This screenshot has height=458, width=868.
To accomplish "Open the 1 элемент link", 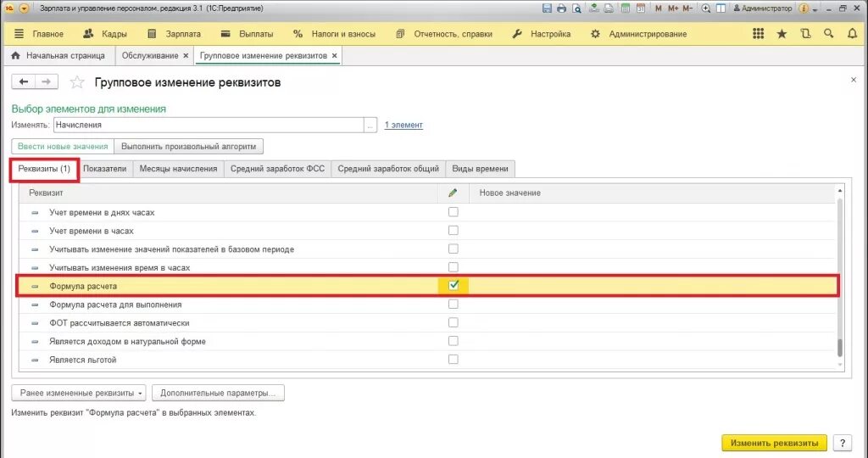I will 403,126.
